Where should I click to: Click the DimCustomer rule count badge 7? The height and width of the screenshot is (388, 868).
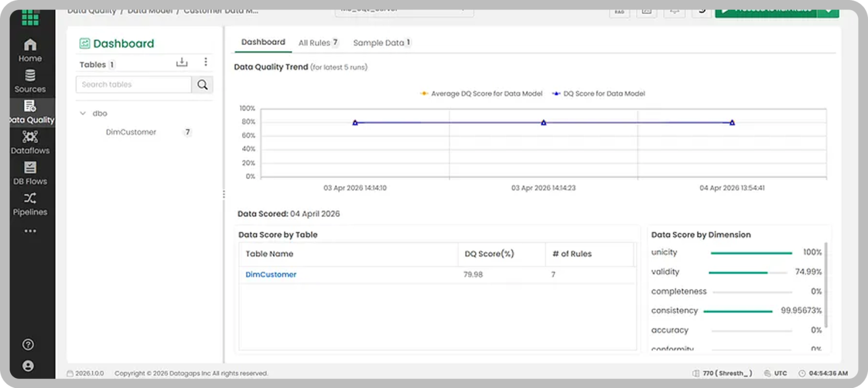click(188, 132)
